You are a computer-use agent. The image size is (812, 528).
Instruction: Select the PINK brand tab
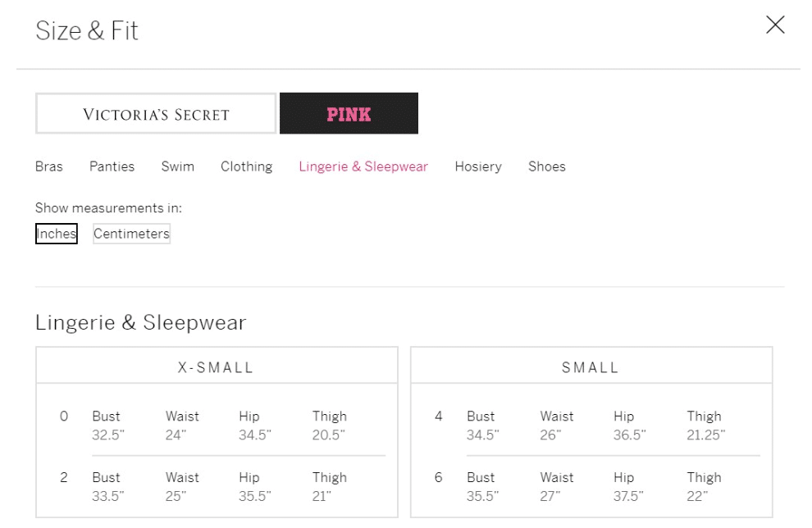click(x=349, y=114)
